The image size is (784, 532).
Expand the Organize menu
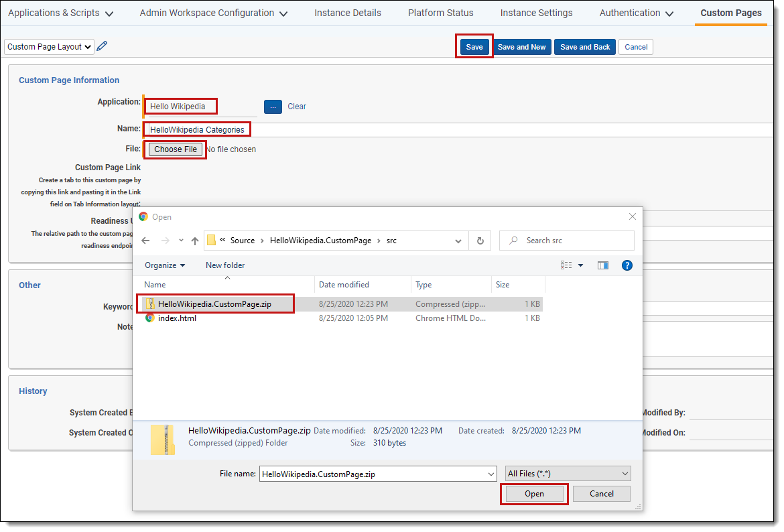(x=165, y=265)
